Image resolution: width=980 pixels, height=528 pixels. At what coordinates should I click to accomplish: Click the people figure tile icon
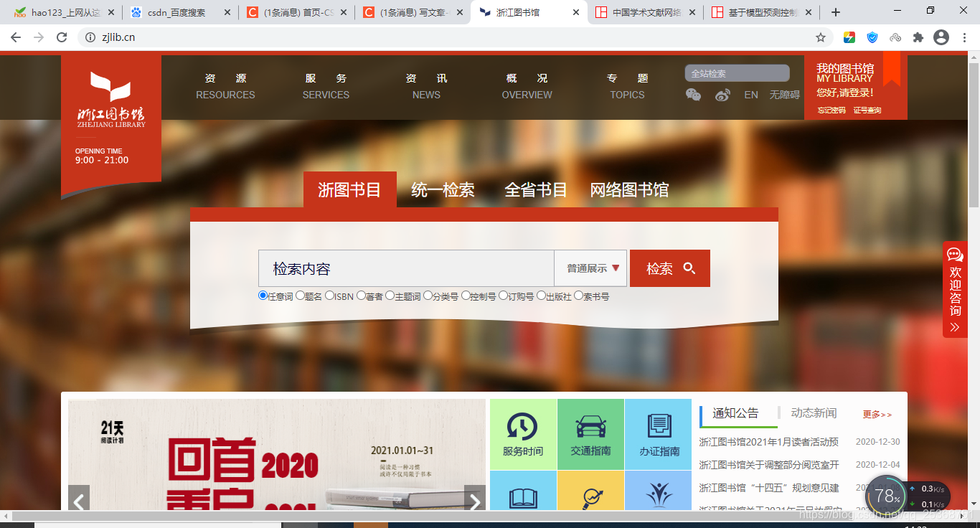click(659, 495)
